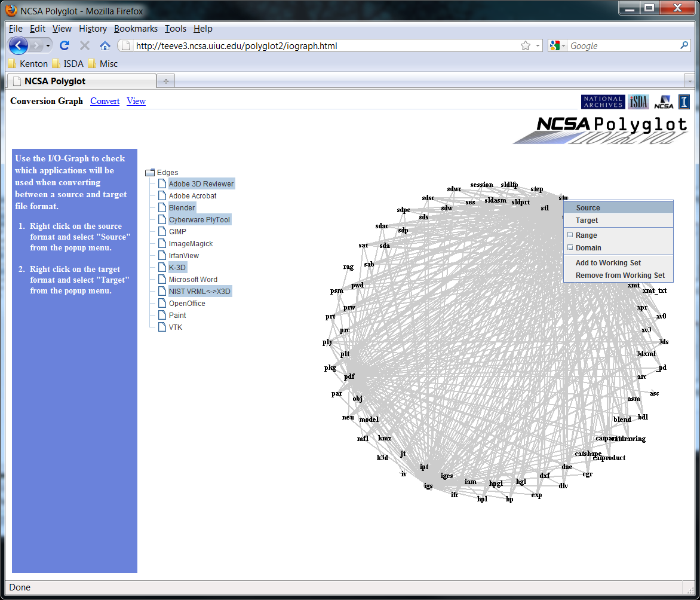This screenshot has height=600, width=700.
Task: Open the Tools menu
Action: [x=176, y=29]
